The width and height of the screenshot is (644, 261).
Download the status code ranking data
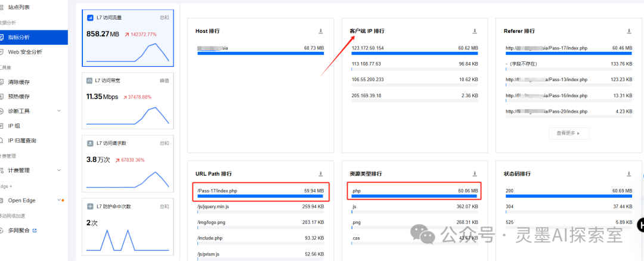(x=628, y=174)
